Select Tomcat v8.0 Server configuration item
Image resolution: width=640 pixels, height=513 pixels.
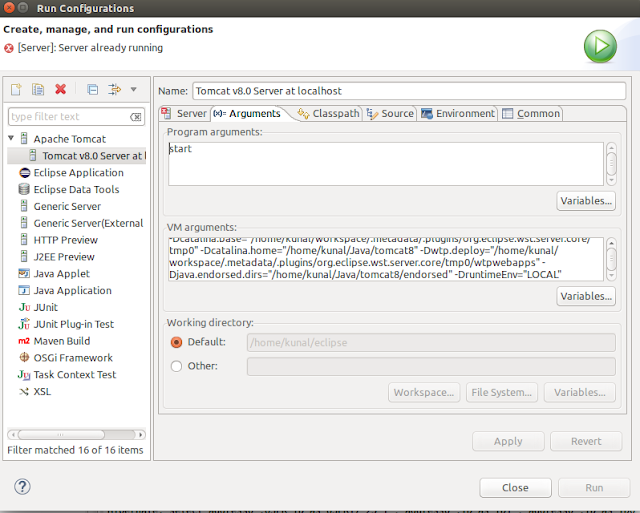[77, 155]
